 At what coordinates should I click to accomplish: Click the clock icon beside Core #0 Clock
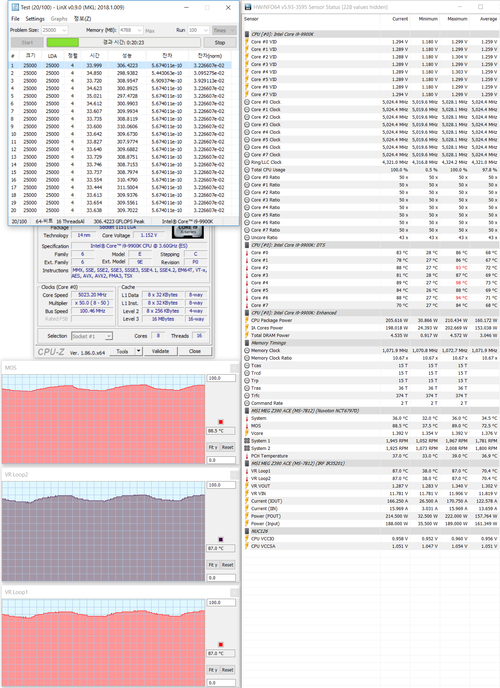247,102
